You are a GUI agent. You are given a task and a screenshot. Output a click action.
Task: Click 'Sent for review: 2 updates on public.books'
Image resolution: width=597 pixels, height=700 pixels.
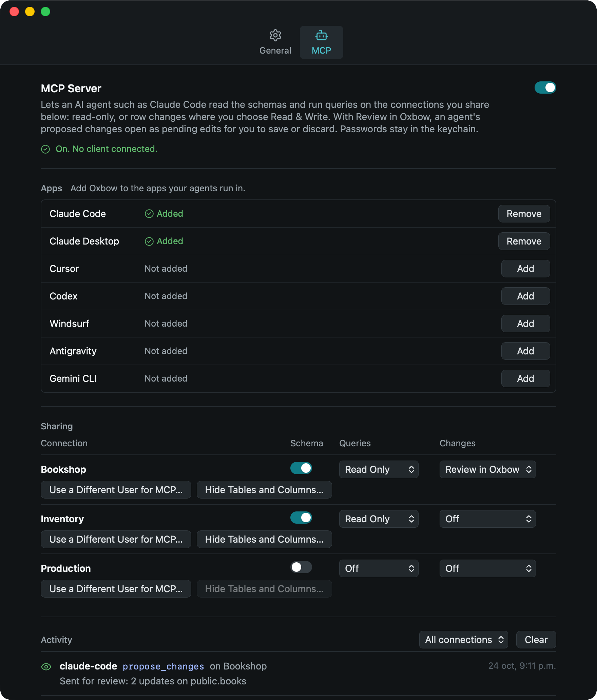tap(153, 681)
